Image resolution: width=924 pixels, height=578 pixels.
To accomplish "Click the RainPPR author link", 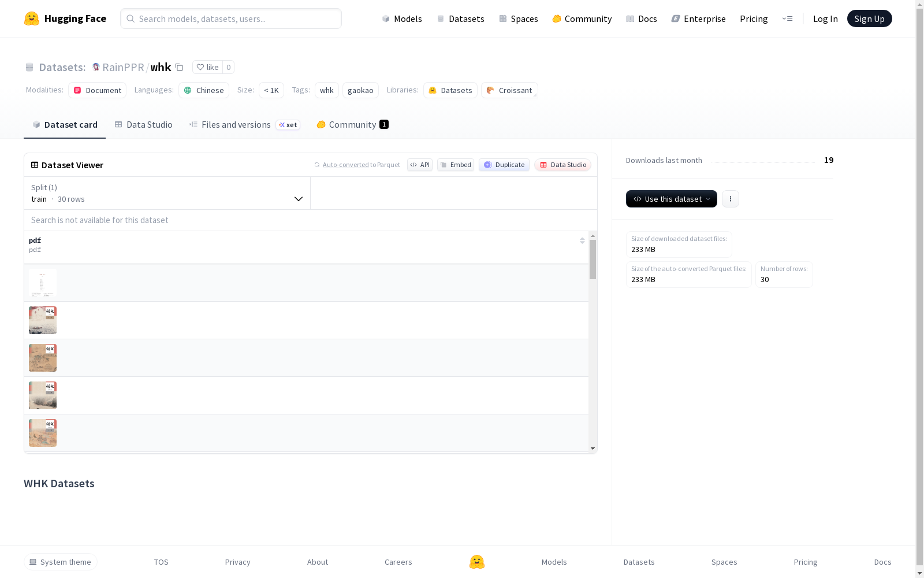I will click(x=123, y=67).
